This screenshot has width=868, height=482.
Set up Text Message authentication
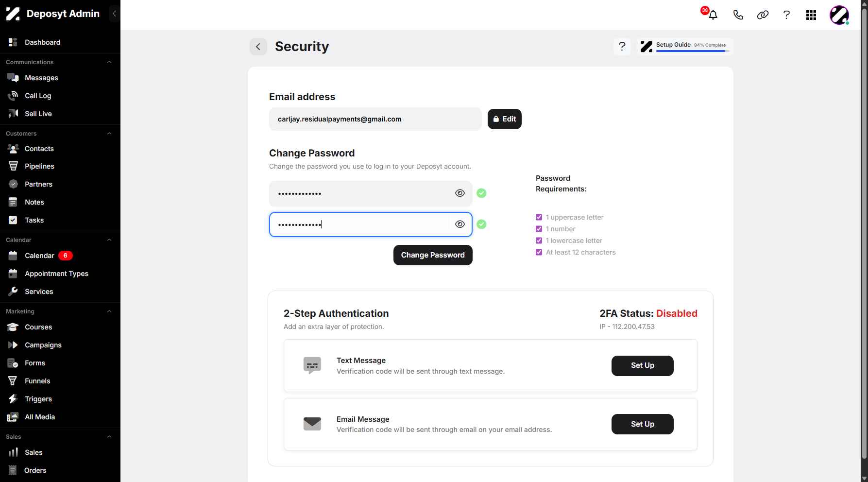642,366
